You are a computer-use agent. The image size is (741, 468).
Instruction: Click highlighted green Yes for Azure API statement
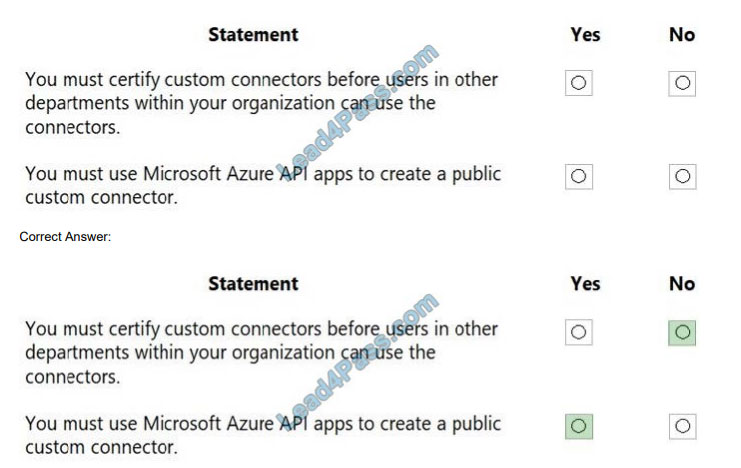[578, 426]
